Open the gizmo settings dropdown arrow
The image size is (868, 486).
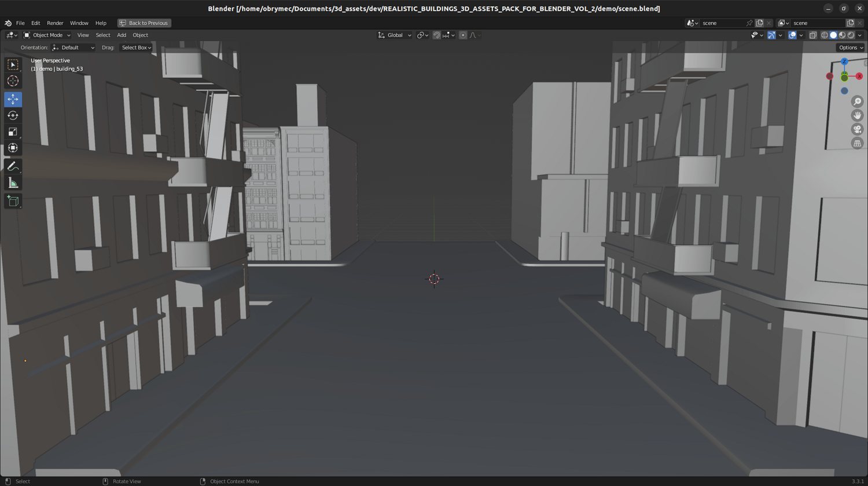coord(780,35)
